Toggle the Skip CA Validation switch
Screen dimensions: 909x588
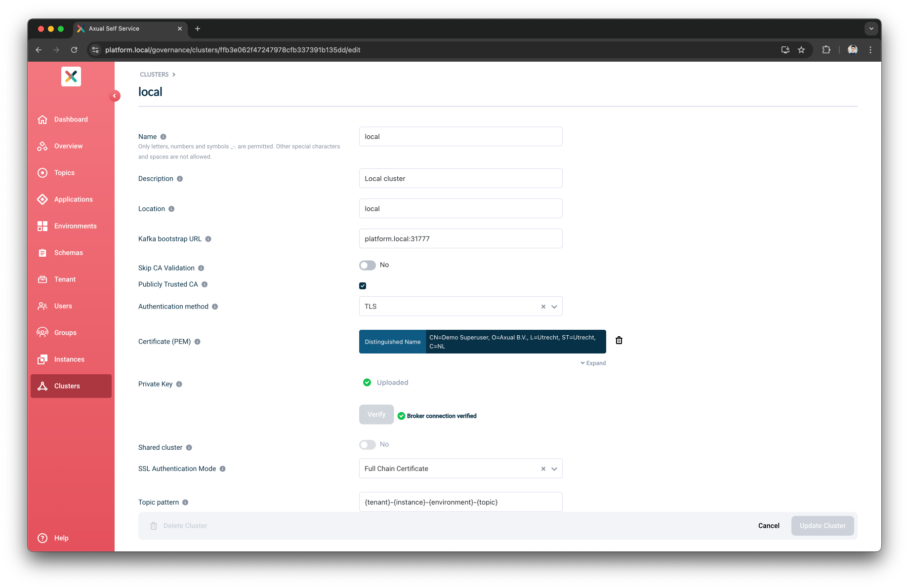tap(368, 266)
